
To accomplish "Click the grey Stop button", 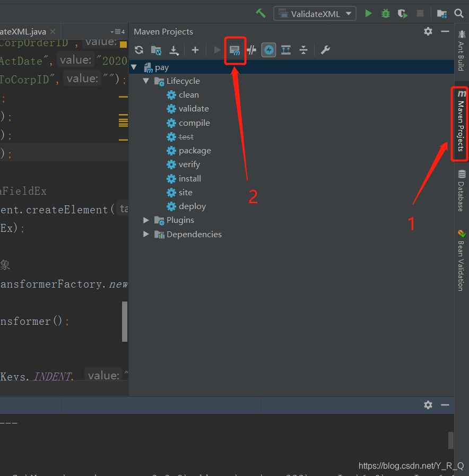I will coord(420,13).
